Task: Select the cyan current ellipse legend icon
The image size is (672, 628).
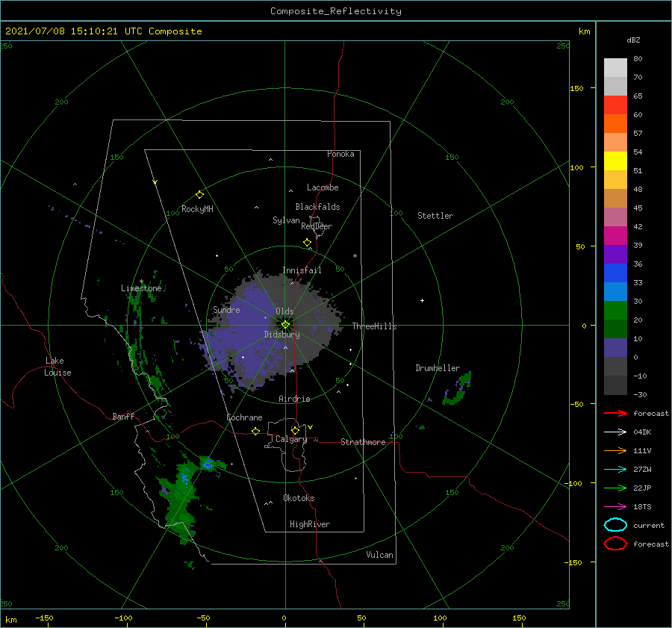Action: 615,525
